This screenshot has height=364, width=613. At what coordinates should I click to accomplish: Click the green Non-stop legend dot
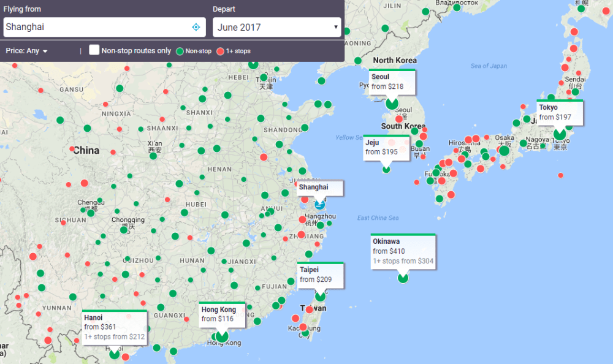click(x=180, y=51)
